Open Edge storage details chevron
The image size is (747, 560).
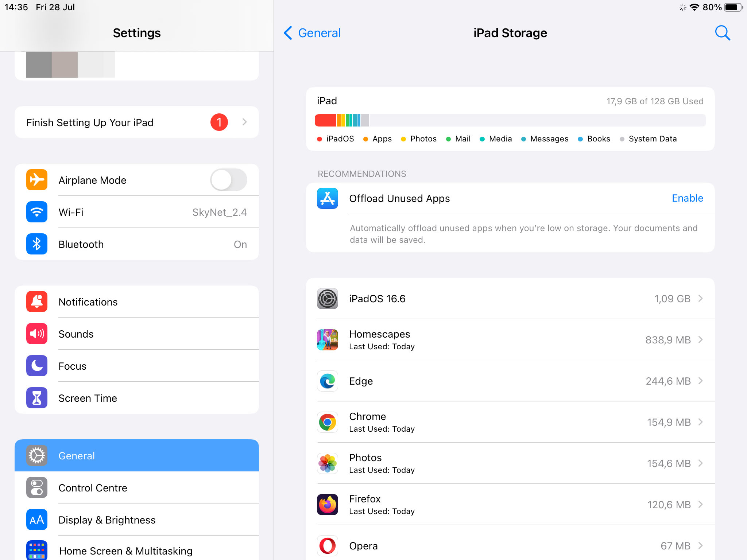pos(701,381)
